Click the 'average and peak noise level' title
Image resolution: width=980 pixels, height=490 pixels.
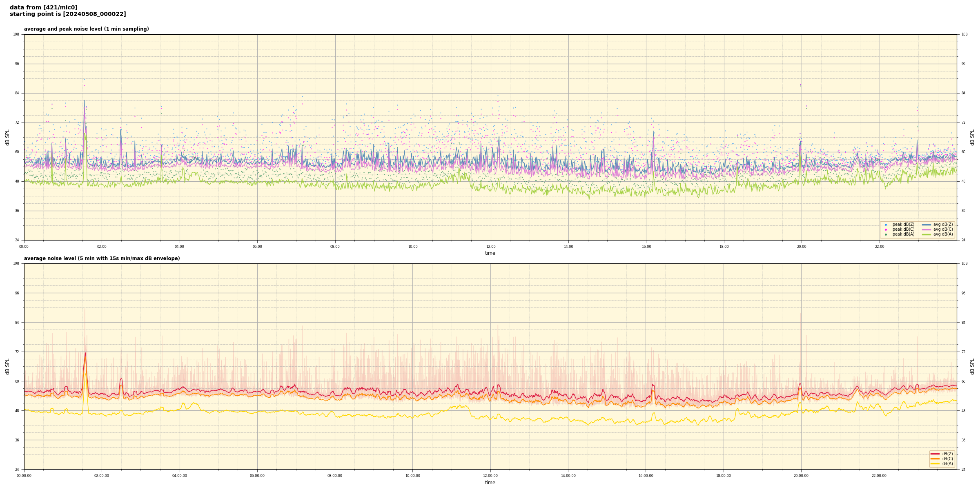86,29
